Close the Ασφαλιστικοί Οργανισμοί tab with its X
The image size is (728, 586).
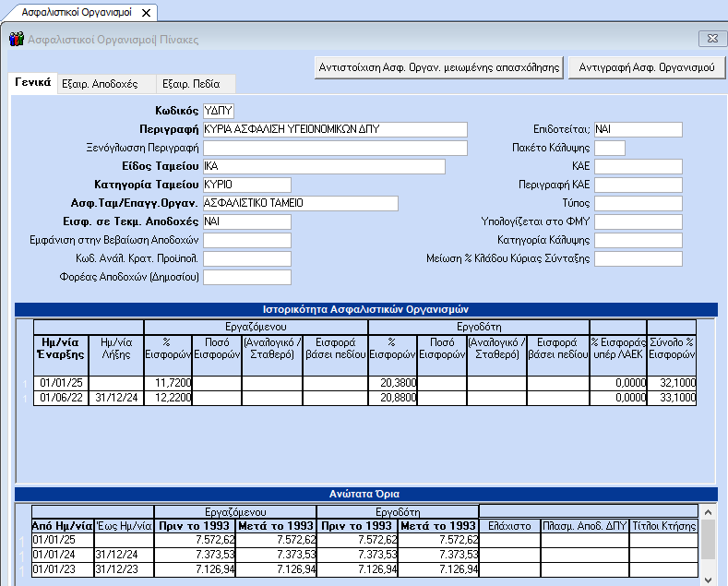pyautogui.click(x=146, y=13)
